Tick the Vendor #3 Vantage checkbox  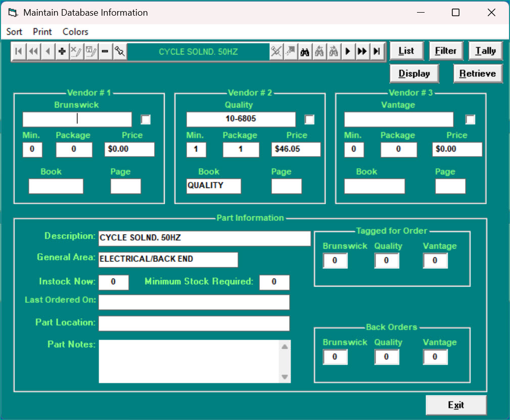[x=470, y=120]
